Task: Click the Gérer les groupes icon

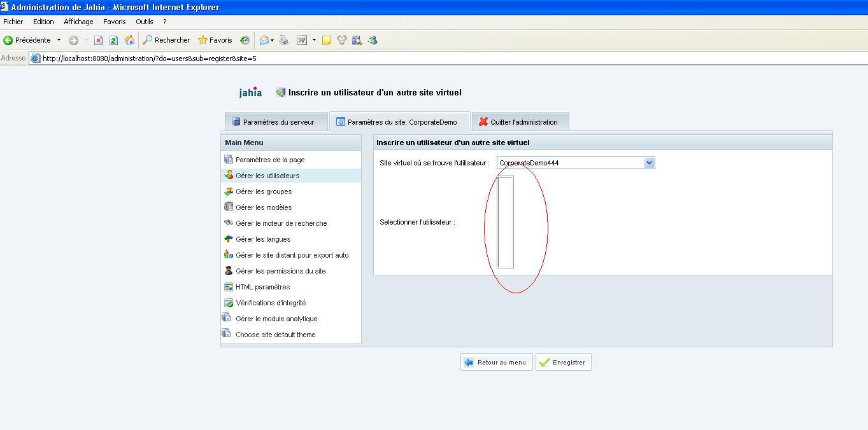Action: [229, 191]
